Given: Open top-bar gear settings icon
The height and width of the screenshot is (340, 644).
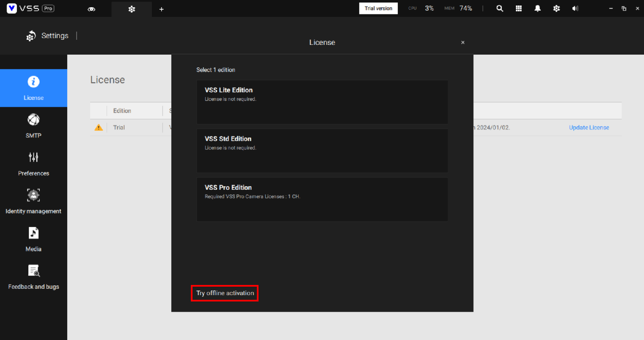Looking at the screenshot, I should pos(556,8).
